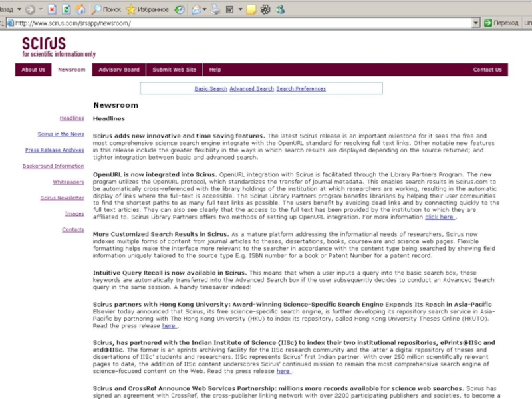
Task: Open Избранное favorites star button
Action: tap(147, 9)
